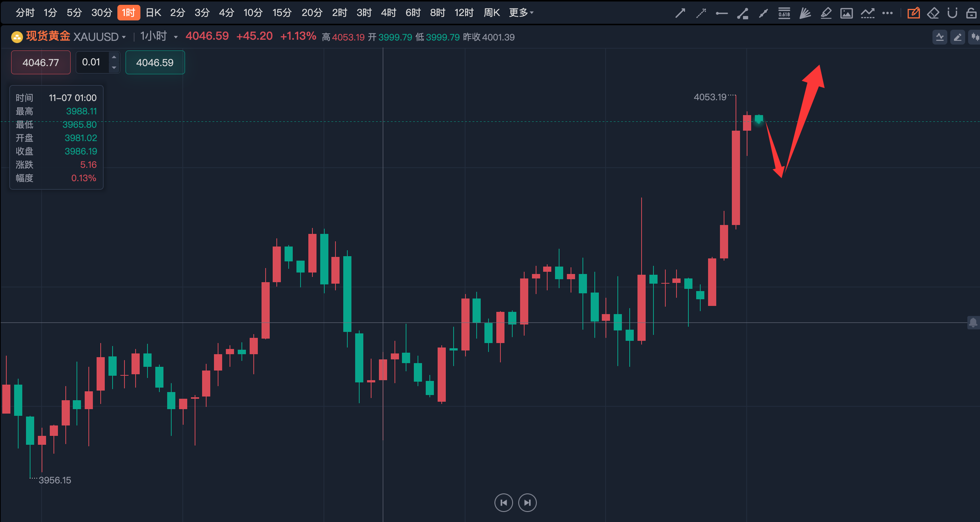Image resolution: width=980 pixels, height=522 pixels.
Task: Expand the 更多 timeframe dropdown
Action: [x=521, y=13]
